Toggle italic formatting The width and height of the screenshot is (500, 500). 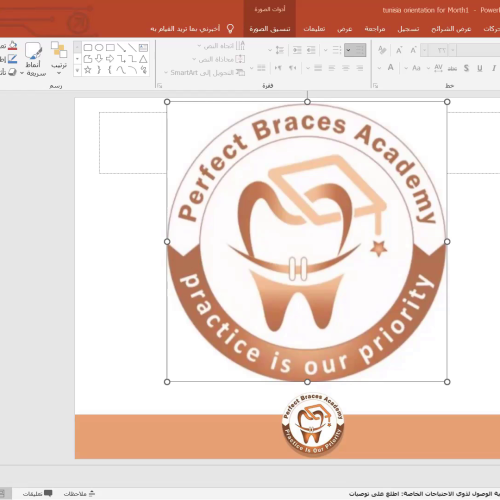point(494,68)
